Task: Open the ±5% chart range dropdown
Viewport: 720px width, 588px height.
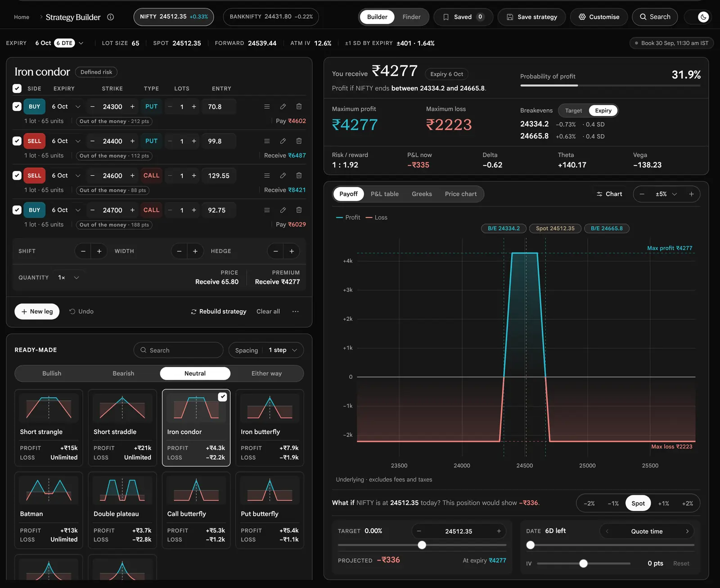Action: [666, 194]
